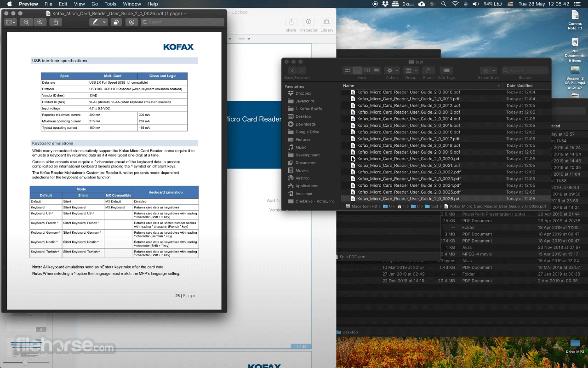Image resolution: width=588 pixels, height=368 pixels.
Task: Select the highlight pen tool in Preview
Action: point(95,22)
